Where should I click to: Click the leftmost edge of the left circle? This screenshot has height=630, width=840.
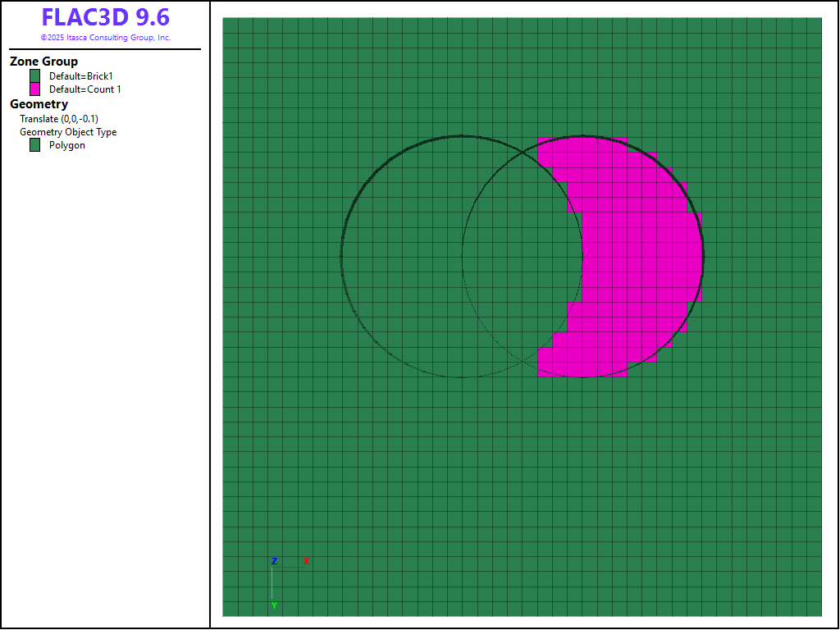point(341,257)
